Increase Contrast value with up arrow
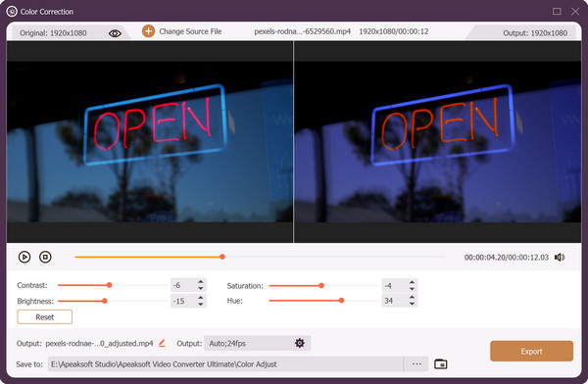This screenshot has width=588, height=384. 201,281
